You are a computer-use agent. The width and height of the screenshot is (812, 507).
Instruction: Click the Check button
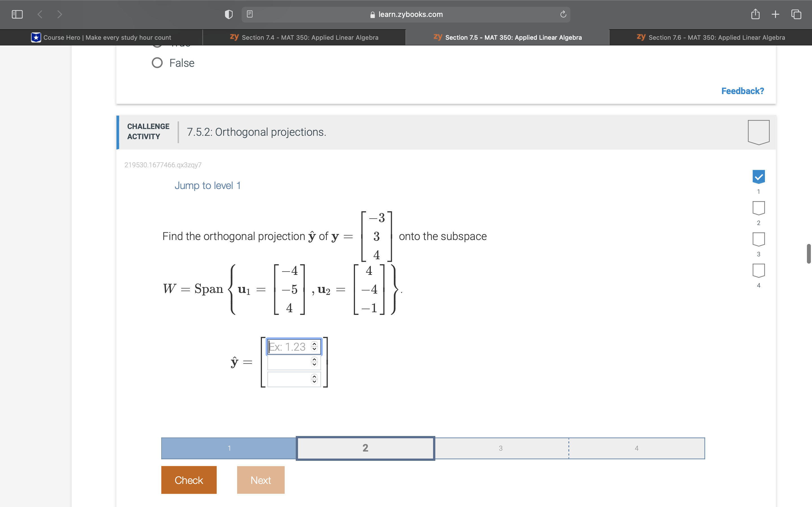(x=189, y=479)
